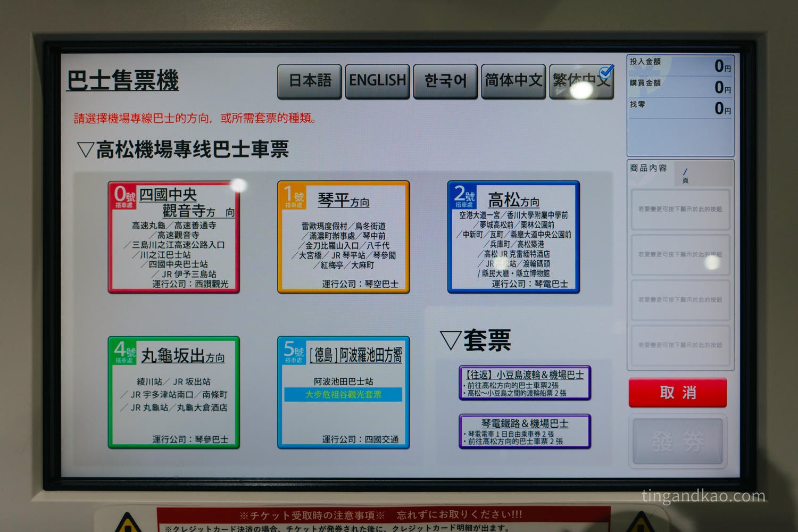Tap the 找零 change amount row
798x532 pixels.
click(x=680, y=108)
